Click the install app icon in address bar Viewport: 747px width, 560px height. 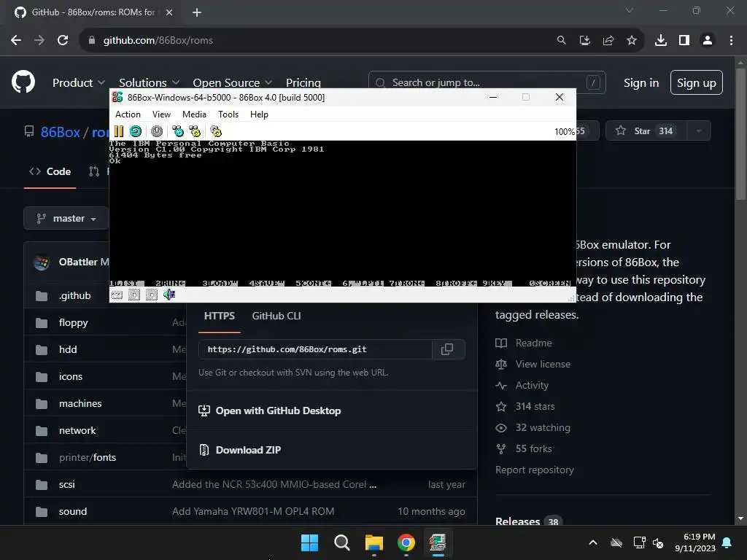pyautogui.click(x=585, y=40)
